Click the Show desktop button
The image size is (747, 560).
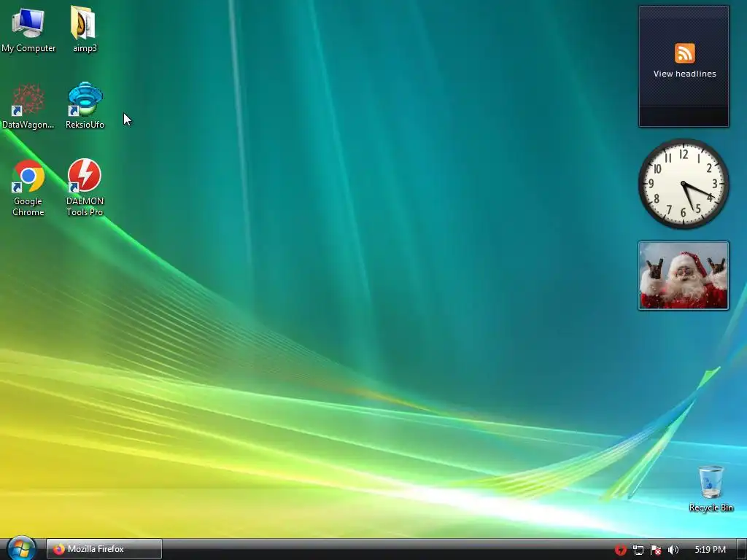click(742, 549)
